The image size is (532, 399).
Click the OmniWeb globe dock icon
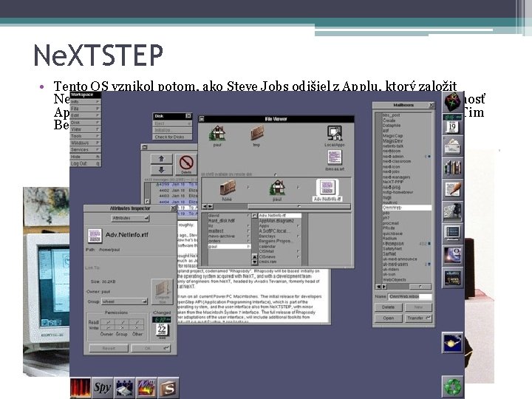(x=453, y=255)
